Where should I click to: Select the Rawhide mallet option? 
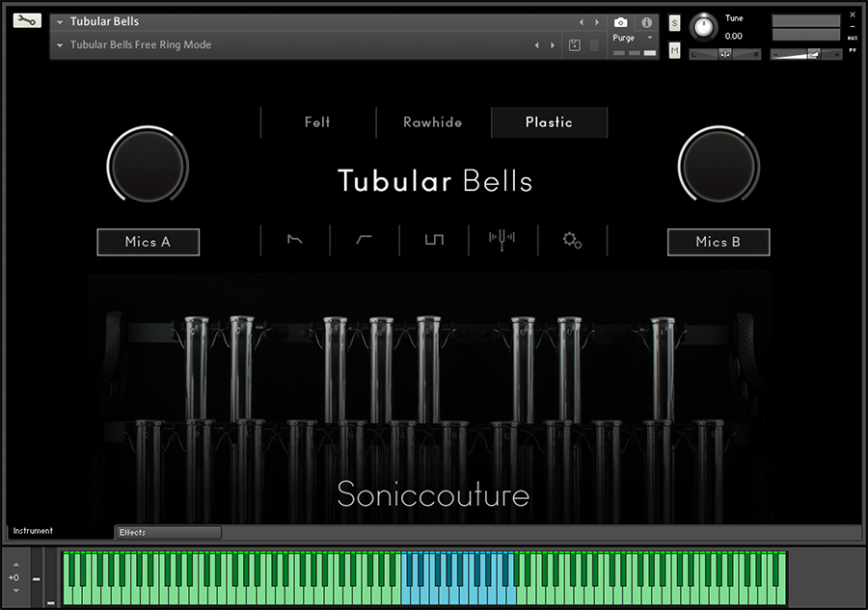433,122
